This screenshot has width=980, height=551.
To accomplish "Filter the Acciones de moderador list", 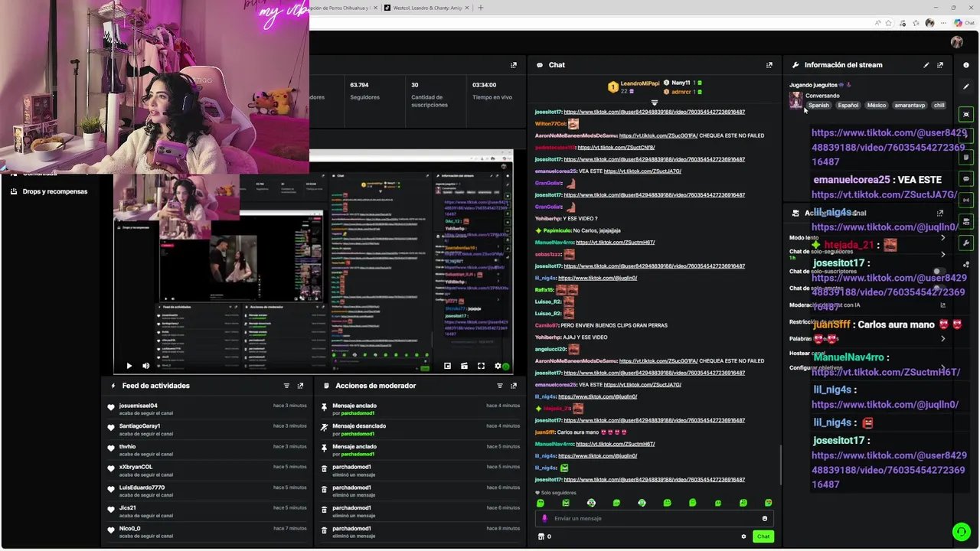I will click(500, 386).
